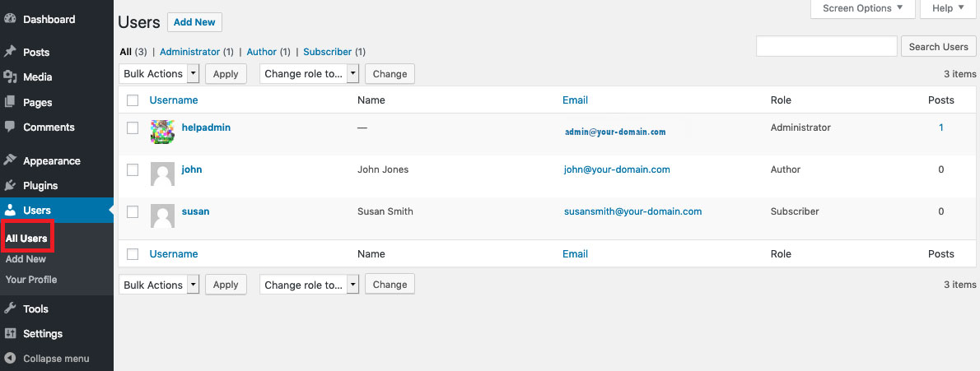Click the Susan Smith name cell
This screenshot has width=980, height=371.
(385, 211)
